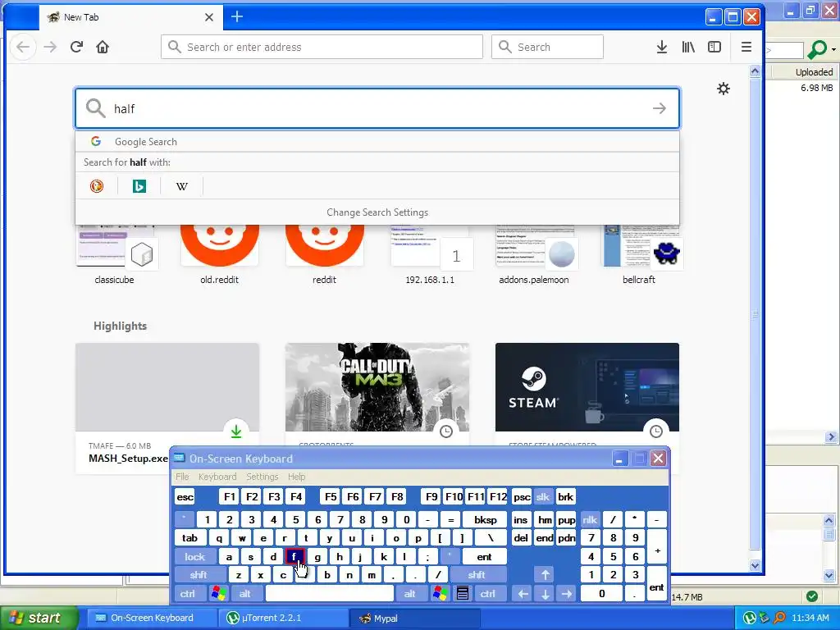The width and height of the screenshot is (840, 630).
Task: Select the Google Search suggestion row
Action: pyautogui.click(x=377, y=141)
